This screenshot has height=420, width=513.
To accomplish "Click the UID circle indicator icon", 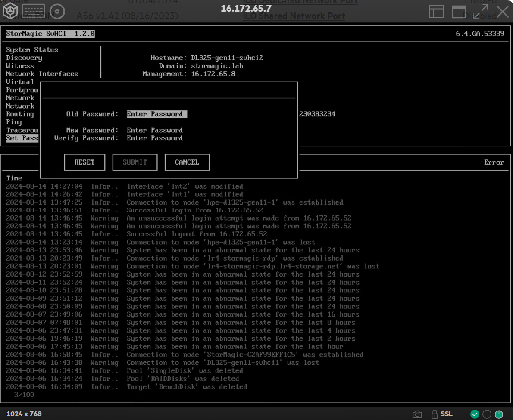I will [x=487, y=414].
